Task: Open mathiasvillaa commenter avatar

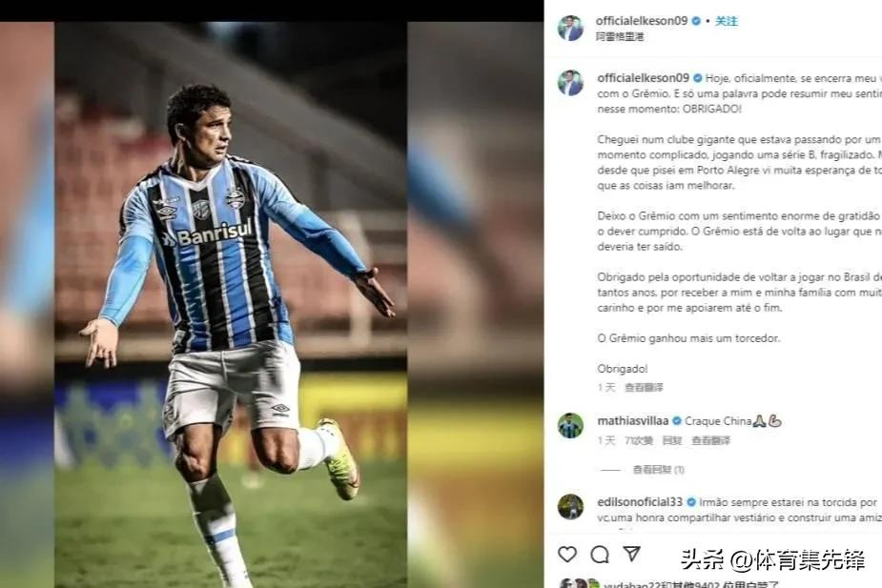Action: 570,426
